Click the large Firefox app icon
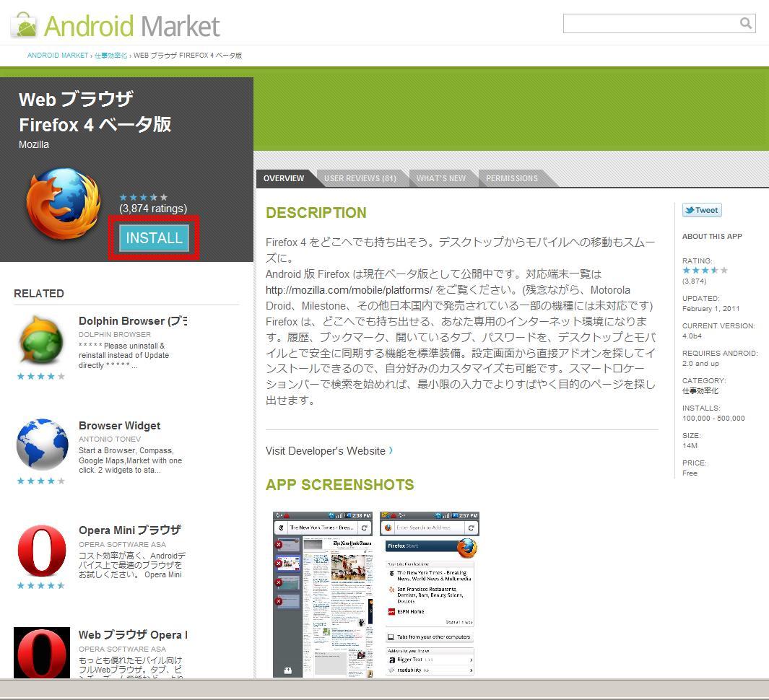Viewport: 769px width, 700px height. click(x=64, y=204)
